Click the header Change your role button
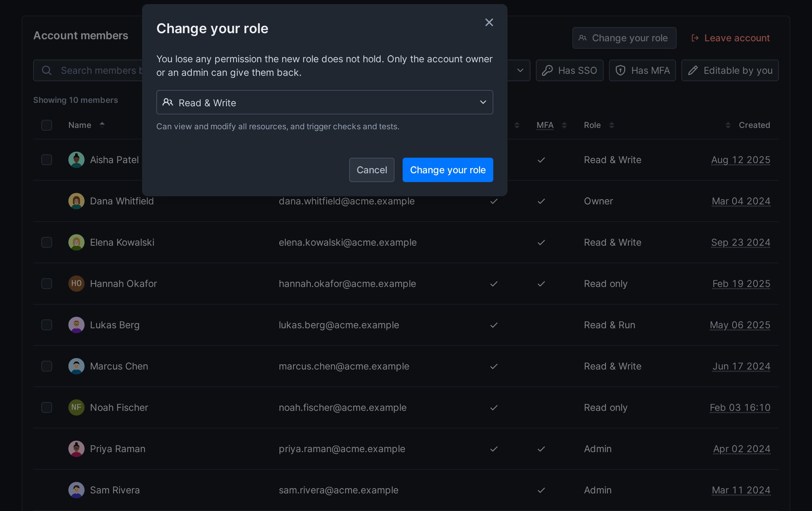The height and width of the screenshot is (511, 812). tap(624, 38)
